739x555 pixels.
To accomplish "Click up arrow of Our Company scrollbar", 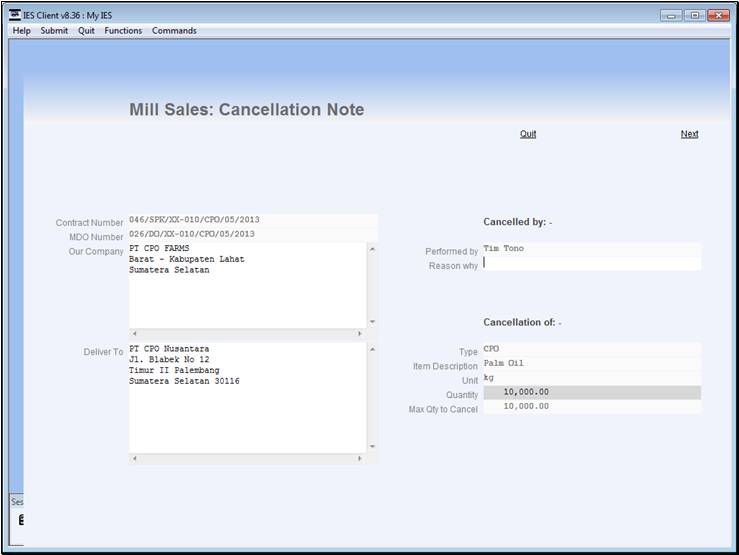I will point(372,248).
